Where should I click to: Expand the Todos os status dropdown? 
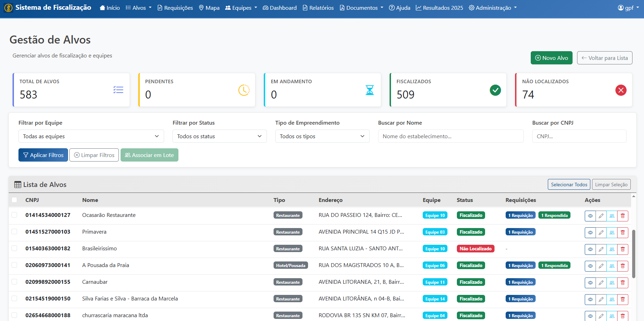click(x=219, y=136)
